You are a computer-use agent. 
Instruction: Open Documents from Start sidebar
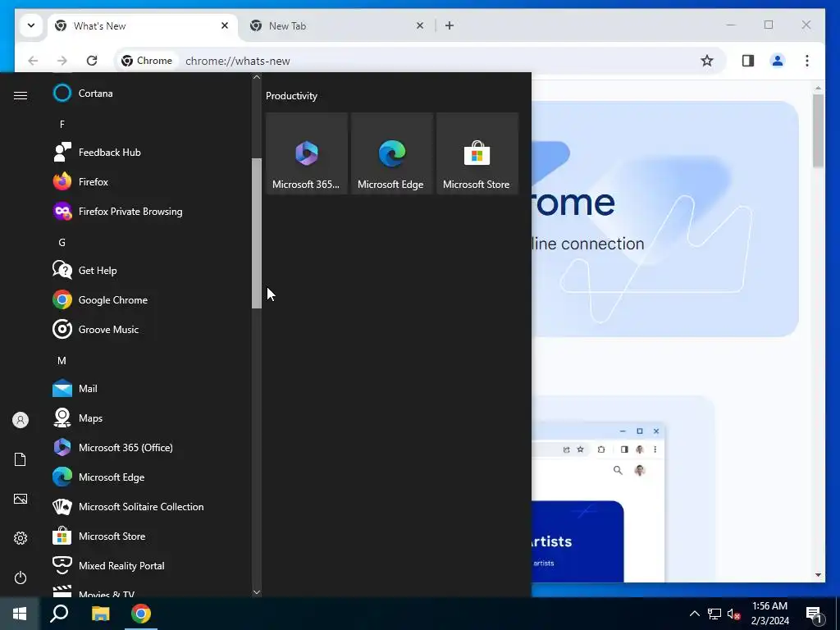click(x=21, y=459)
